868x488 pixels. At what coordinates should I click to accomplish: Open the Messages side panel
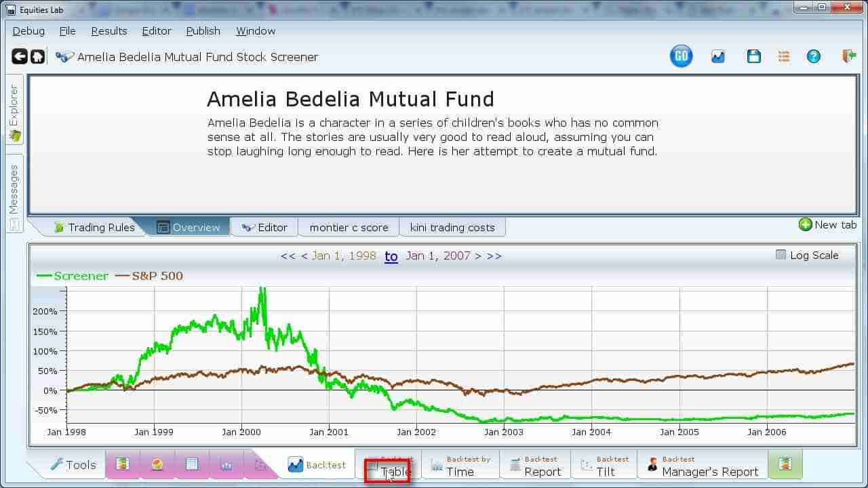[14, 193]
